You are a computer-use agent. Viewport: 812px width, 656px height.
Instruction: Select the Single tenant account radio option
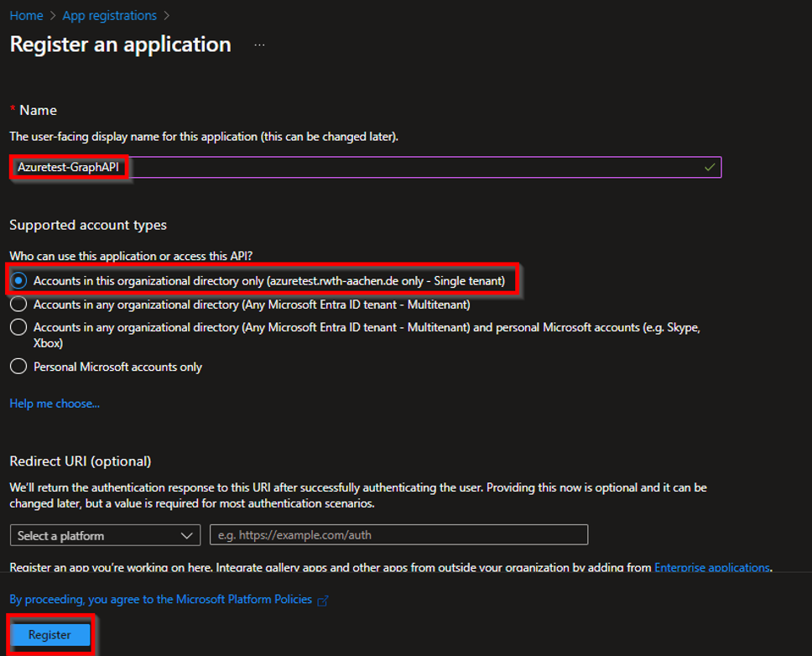18,281
